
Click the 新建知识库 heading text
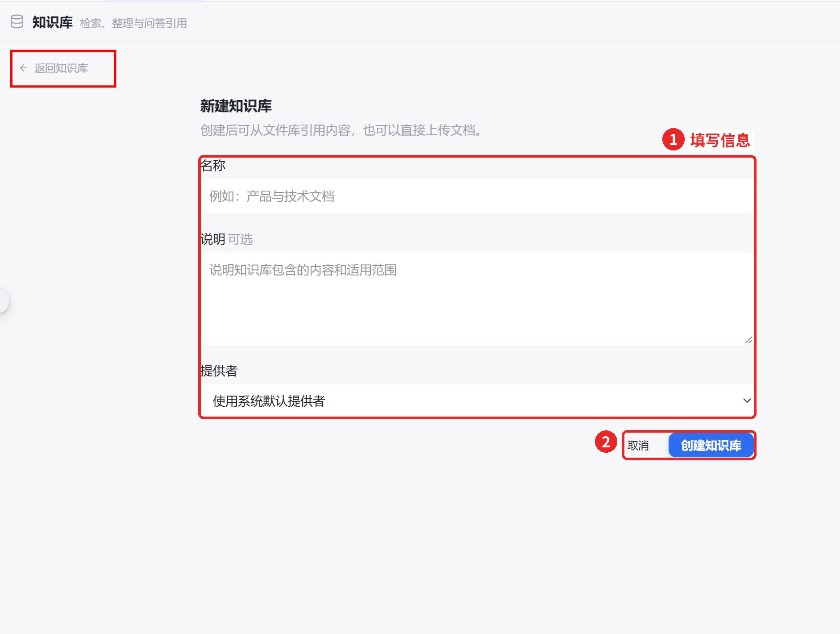click(x=236, y=106)
